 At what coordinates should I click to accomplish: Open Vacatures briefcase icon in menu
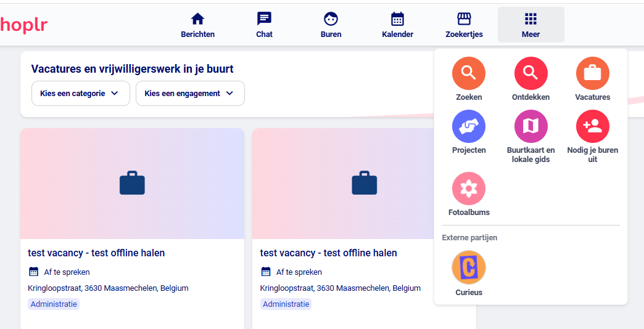tap(592, 73)
